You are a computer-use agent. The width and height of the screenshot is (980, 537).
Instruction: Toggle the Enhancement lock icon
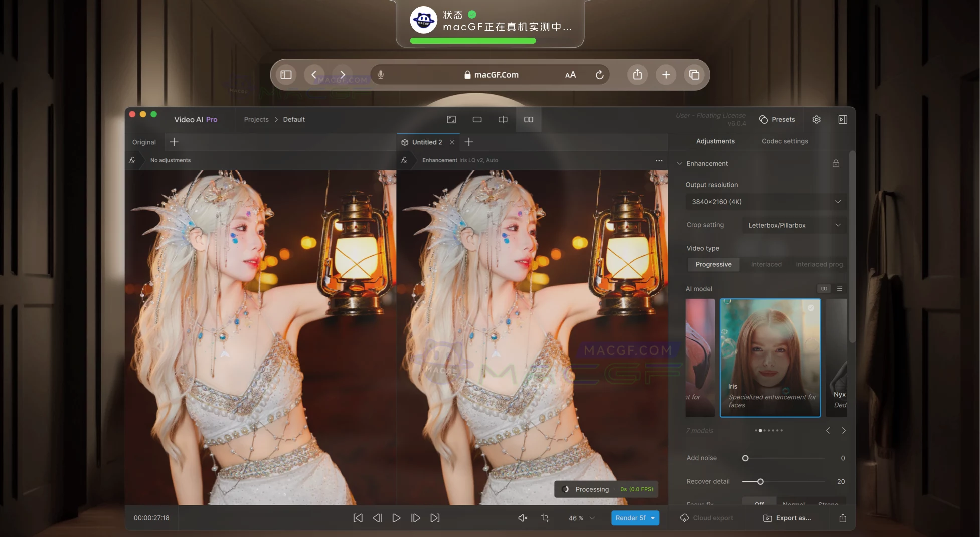[x=836, y=163]
